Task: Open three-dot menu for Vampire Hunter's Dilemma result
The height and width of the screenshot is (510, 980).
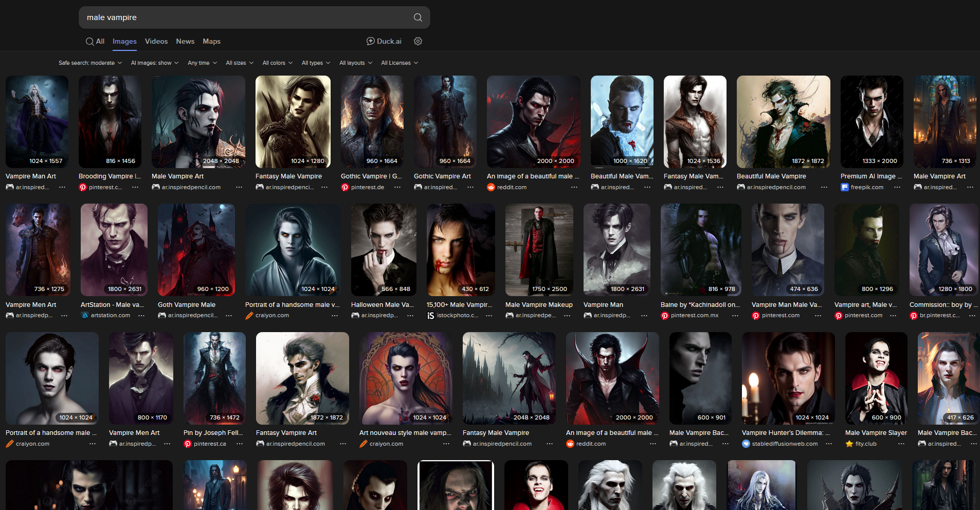Action: pos(829,444)
